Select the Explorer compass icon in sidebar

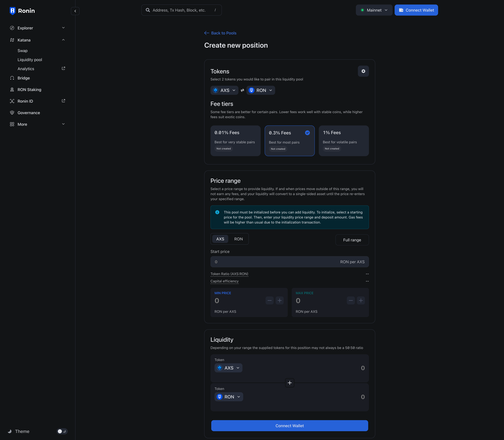[x=12, y=28]
